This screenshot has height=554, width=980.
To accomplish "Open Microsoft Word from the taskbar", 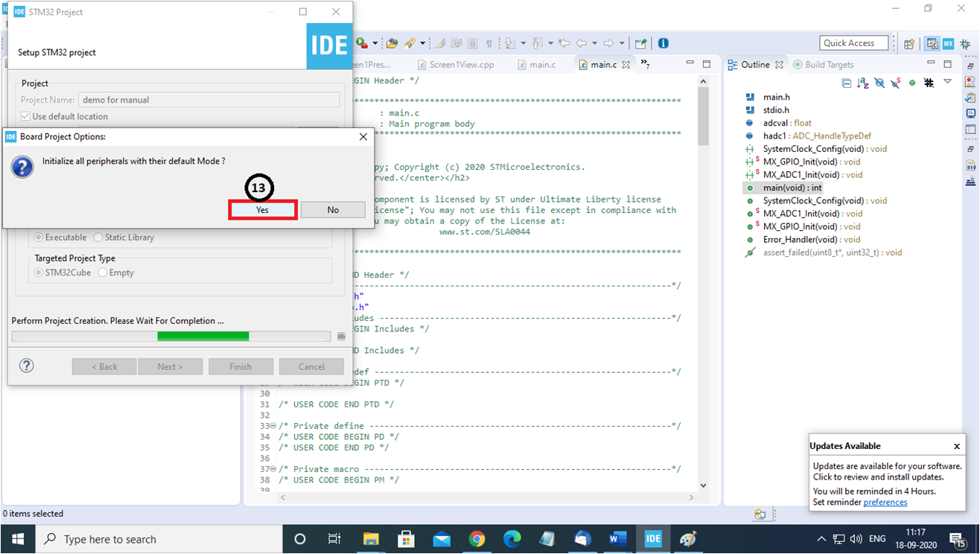I will pos(617,538).
